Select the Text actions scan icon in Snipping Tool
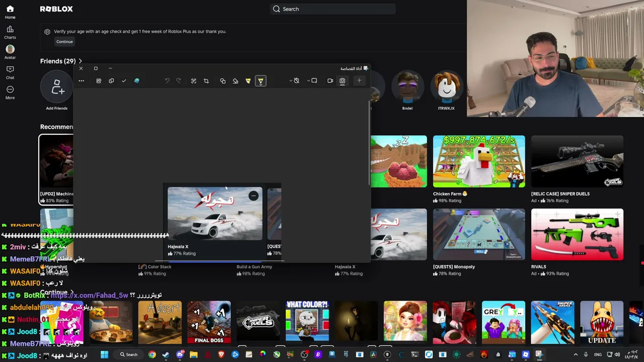The height and width of the screenshot is (362, 644). [x=194, y=81]
